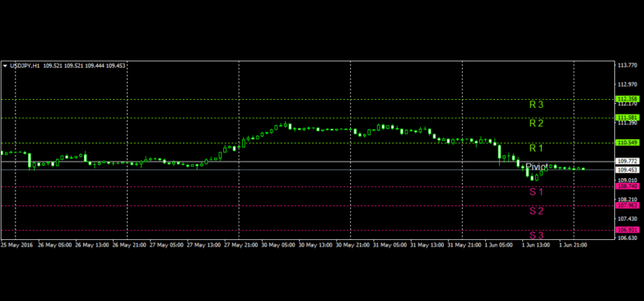The width and height of the screenshot is (644, 301).
Task: Select the S 3 support label
Action: pos(536,235)
